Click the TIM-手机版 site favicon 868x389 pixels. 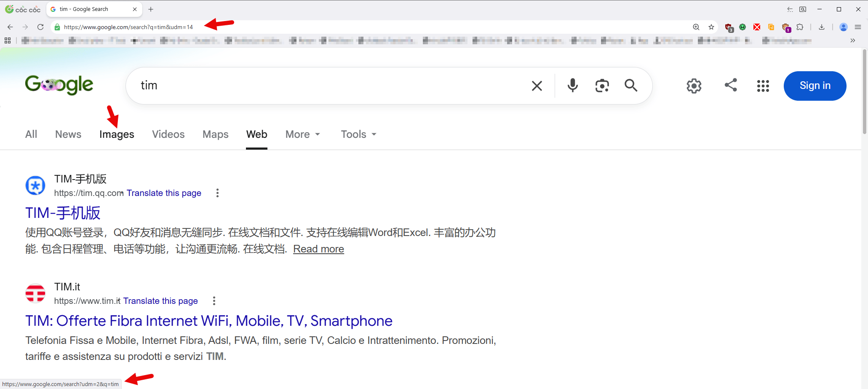tap(35, 185)
